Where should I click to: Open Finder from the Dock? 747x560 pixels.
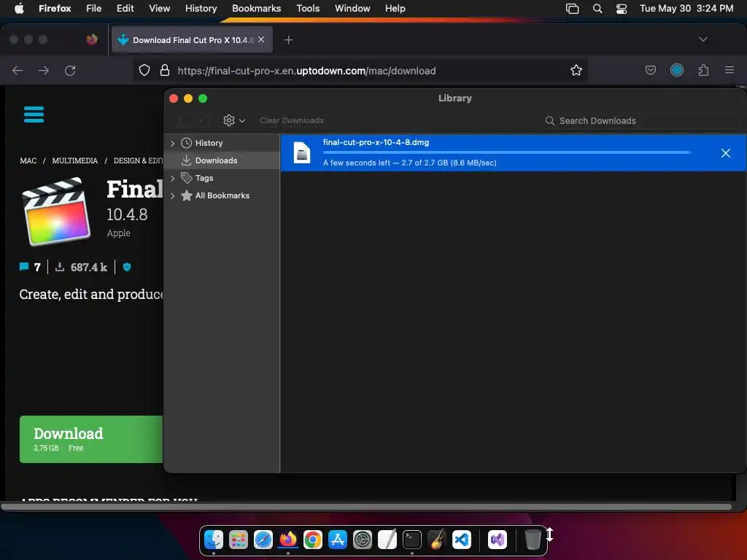click(214, 540)
